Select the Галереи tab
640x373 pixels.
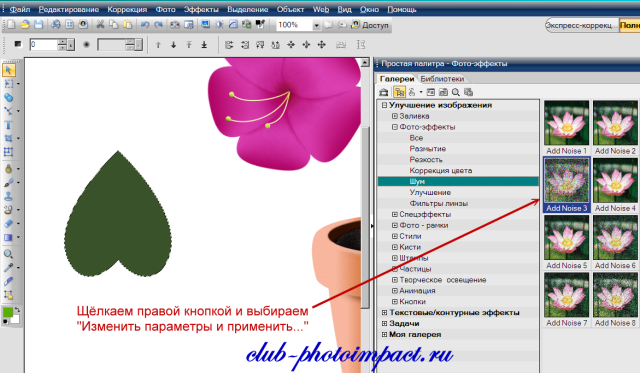pyautogui.click(x=397, y=79)
